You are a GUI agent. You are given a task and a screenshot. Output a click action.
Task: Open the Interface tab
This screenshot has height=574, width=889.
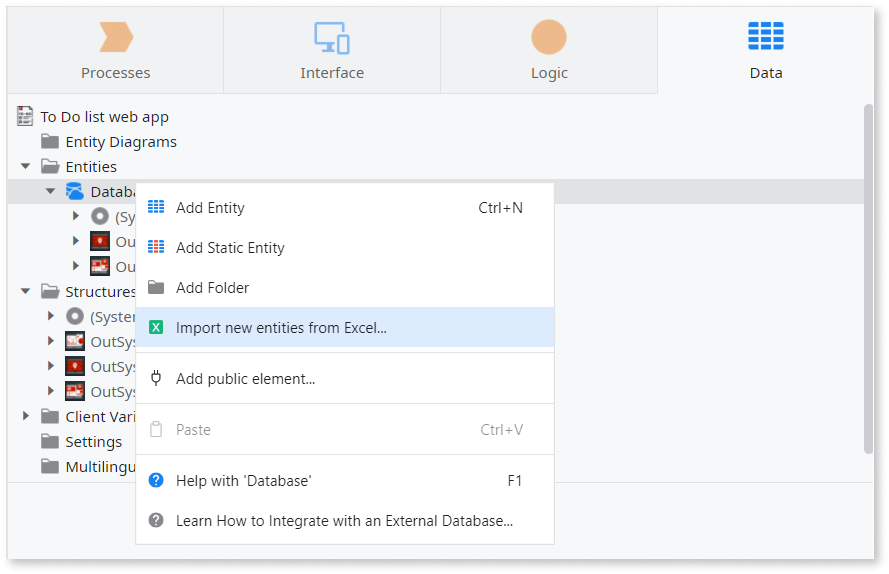pos(332,48)
